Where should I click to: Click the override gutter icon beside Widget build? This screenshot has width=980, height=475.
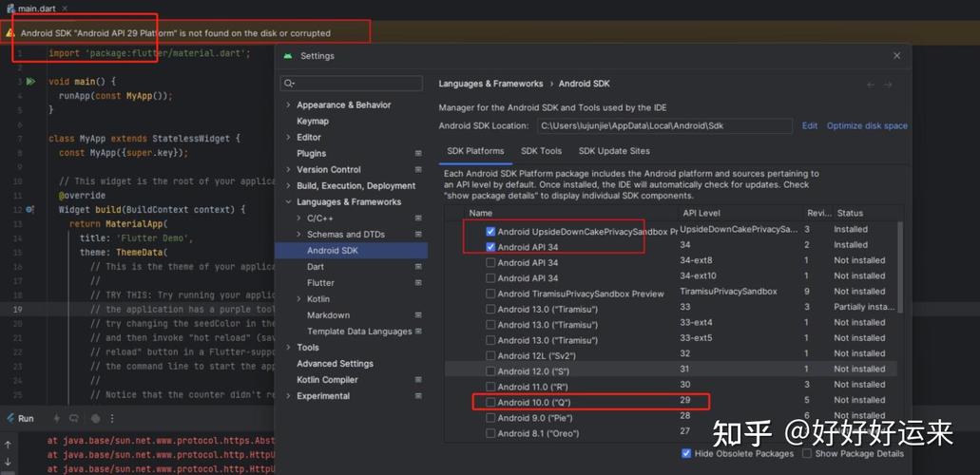click(x=30, y=209)
